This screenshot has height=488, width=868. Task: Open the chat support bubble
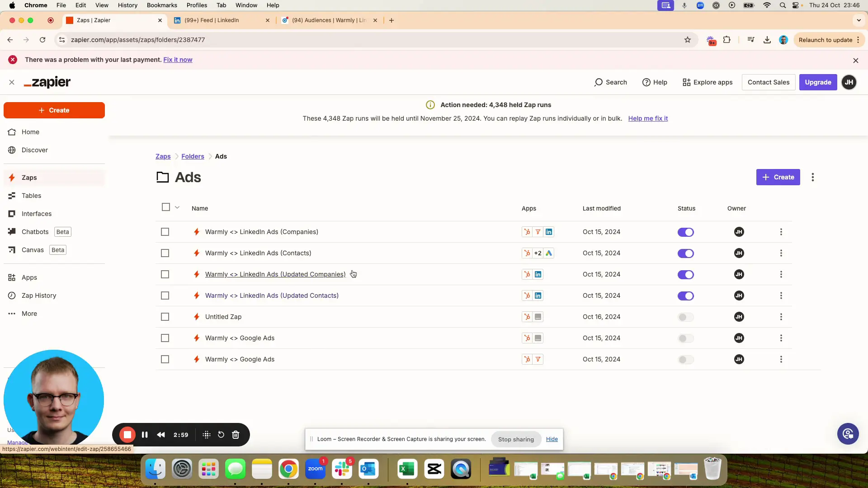(x=848, y=434)
